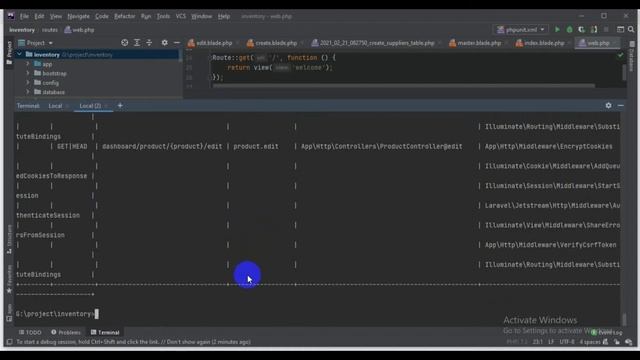This screenshot has height=360, width=640.
Task: Open phpunit.xml run configuration dropdown
Action: [x=520, y=30]
